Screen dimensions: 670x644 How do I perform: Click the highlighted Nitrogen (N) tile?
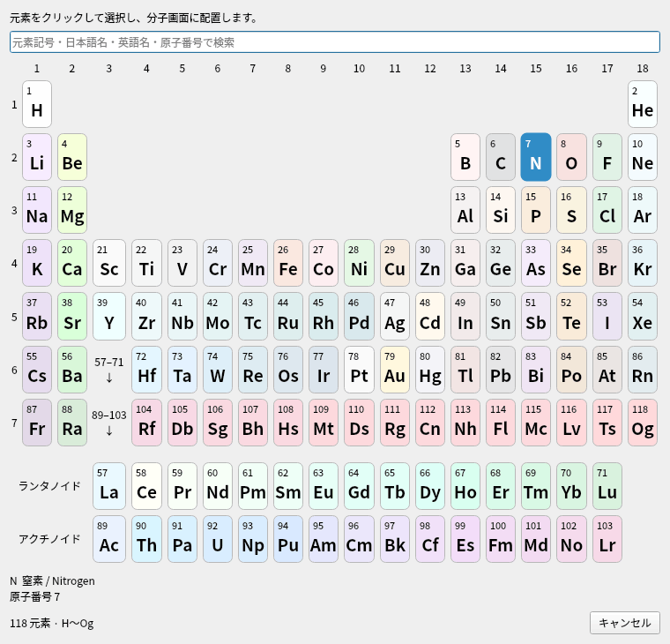click(536, 157)
